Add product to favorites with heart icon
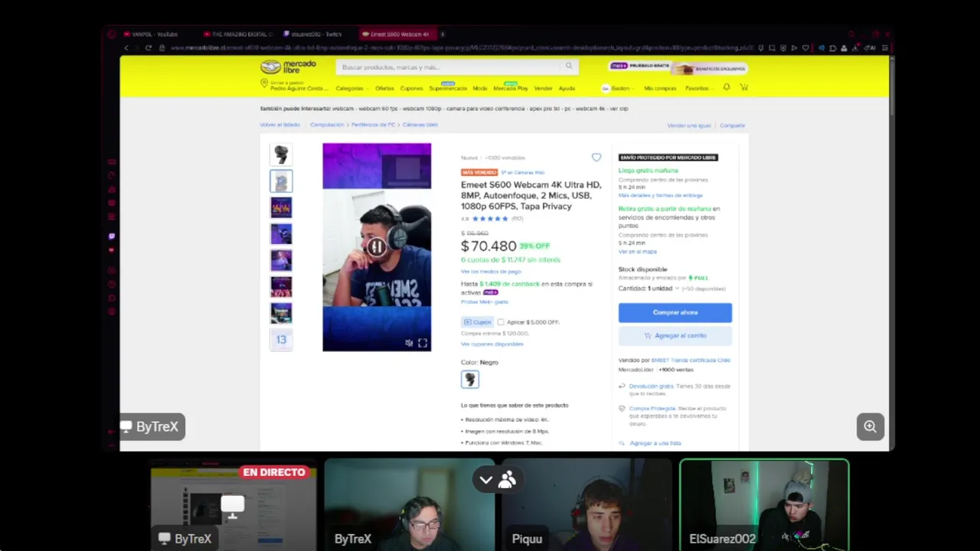980x551 pixels. pos(596,158)
